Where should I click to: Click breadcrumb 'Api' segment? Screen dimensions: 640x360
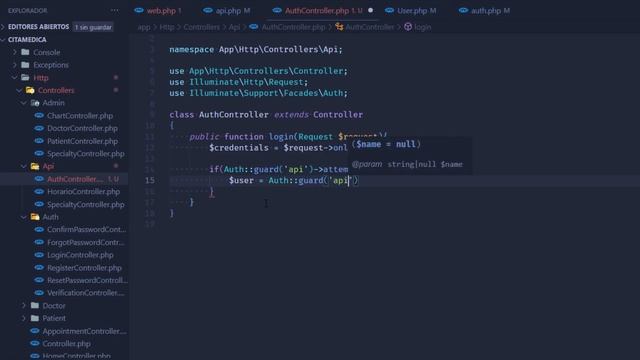pyautogui.click(x=234, y=27)
